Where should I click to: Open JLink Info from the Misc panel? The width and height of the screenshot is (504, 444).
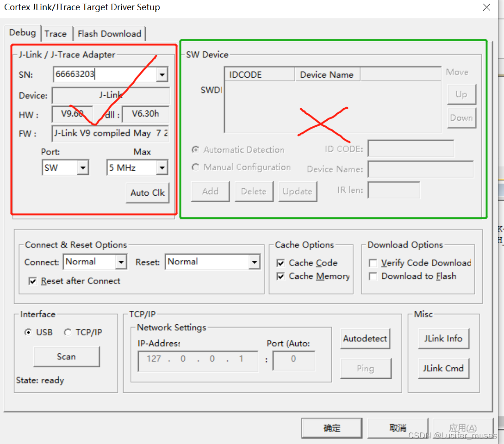pos(443,339)
